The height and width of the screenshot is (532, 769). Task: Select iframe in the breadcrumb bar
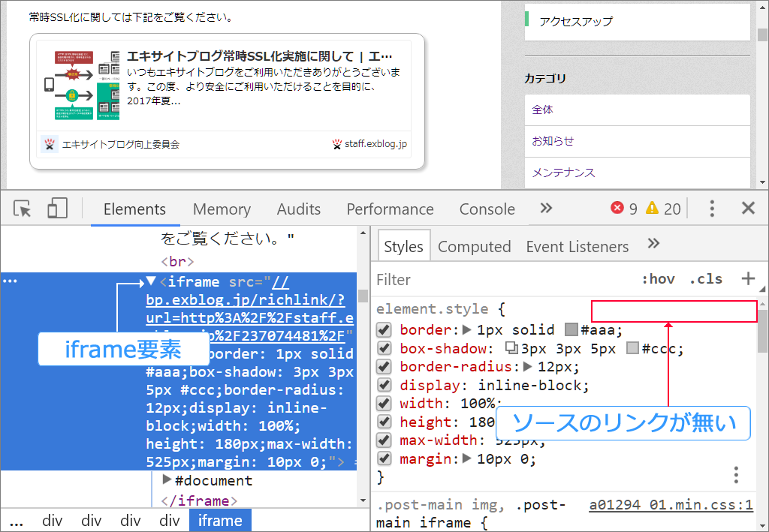pos(220,520)
